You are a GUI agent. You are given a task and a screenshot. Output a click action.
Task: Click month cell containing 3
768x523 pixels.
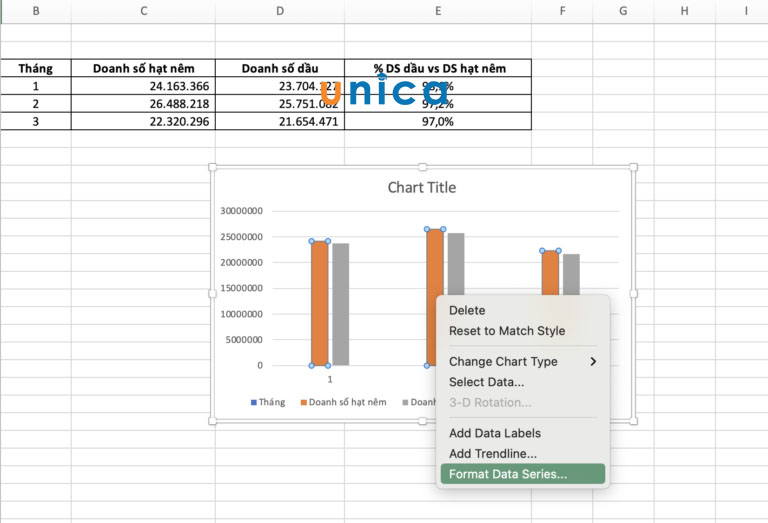point(36,121)
